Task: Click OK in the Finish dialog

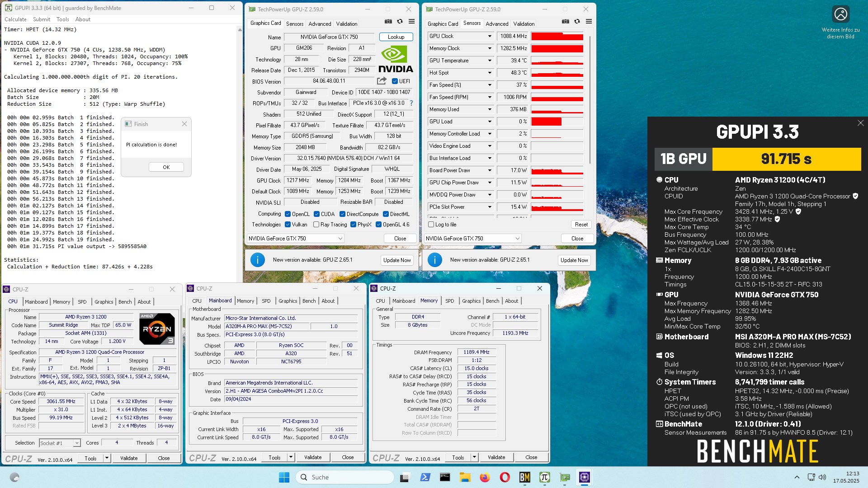Action: pos(166,167)
